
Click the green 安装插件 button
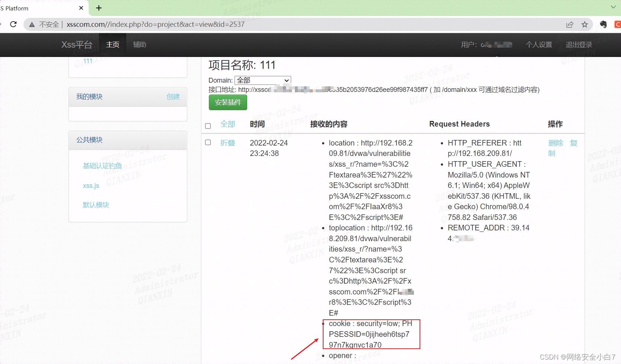[228, 102]
